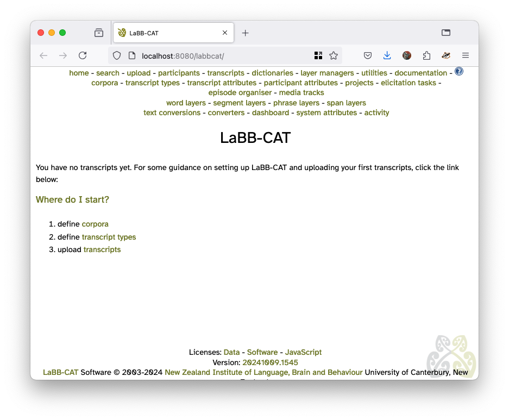Click corpora in step 1 of the list
509x420 pixels.
coord(95,224)
